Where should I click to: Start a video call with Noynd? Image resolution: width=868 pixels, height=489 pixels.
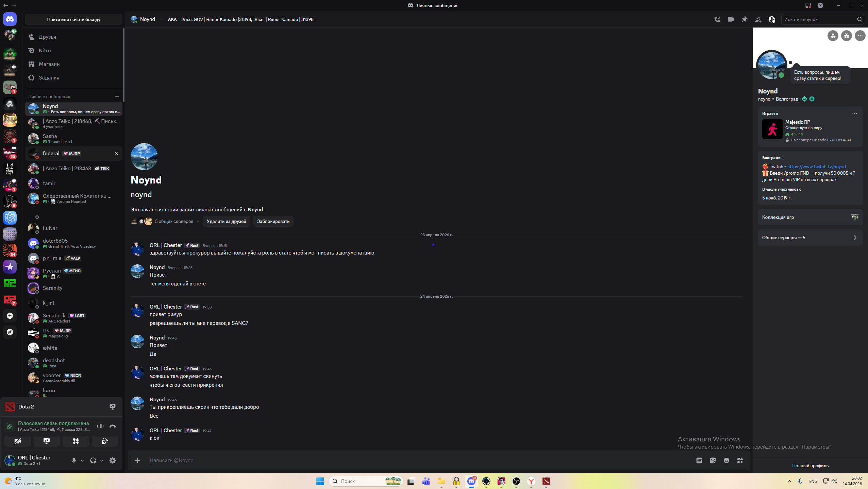(x=731, y=19)
